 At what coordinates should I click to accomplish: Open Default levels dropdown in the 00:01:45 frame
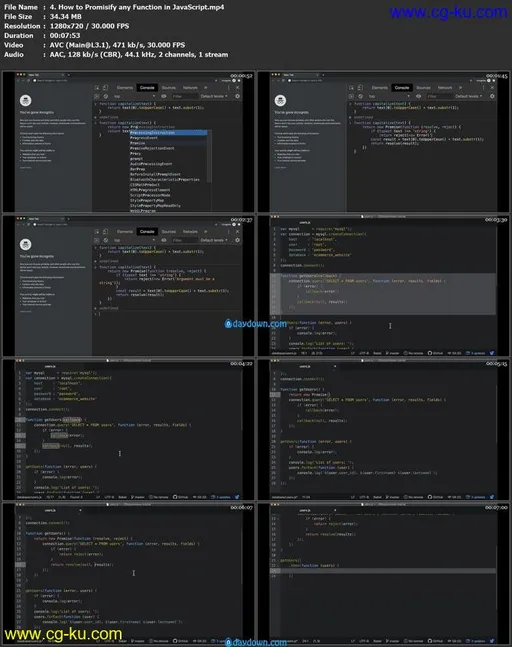pyautogui.click(x=469, y=96)
